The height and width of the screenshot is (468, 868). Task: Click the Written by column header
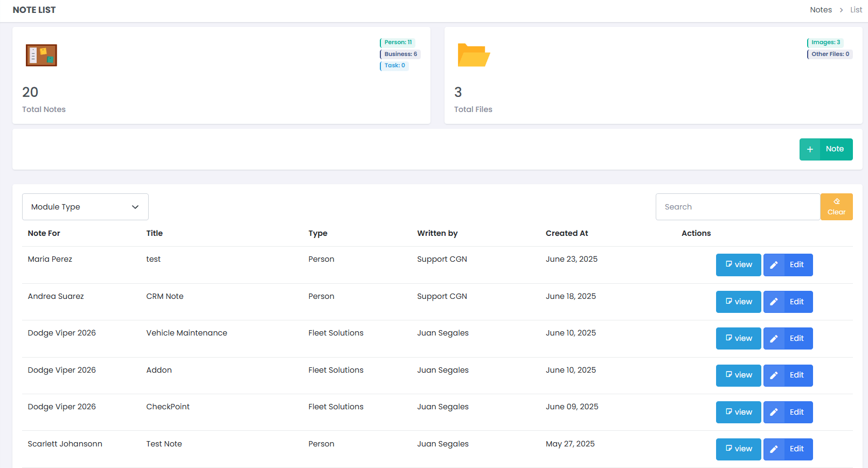[x=438, y=233]
